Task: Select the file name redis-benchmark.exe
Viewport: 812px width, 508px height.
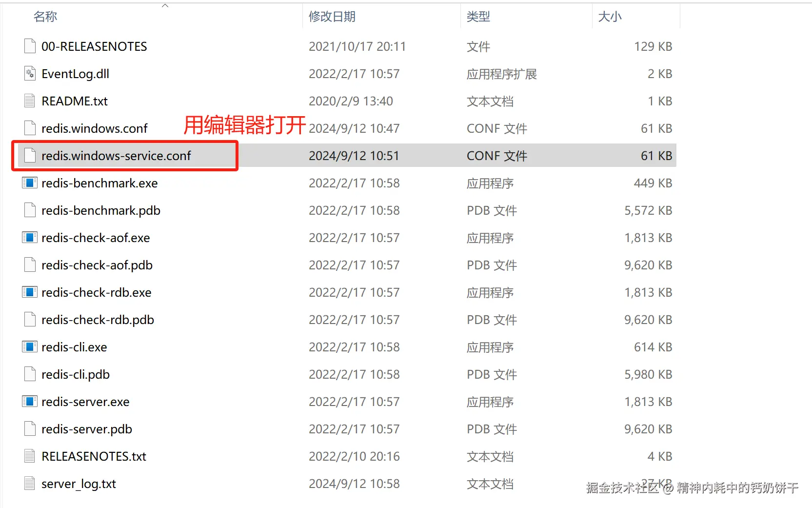Action: point(99,183)
